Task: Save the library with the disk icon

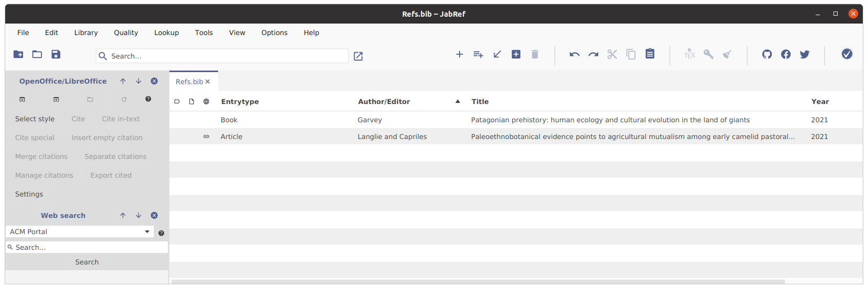Action: (x=56, y=54)
